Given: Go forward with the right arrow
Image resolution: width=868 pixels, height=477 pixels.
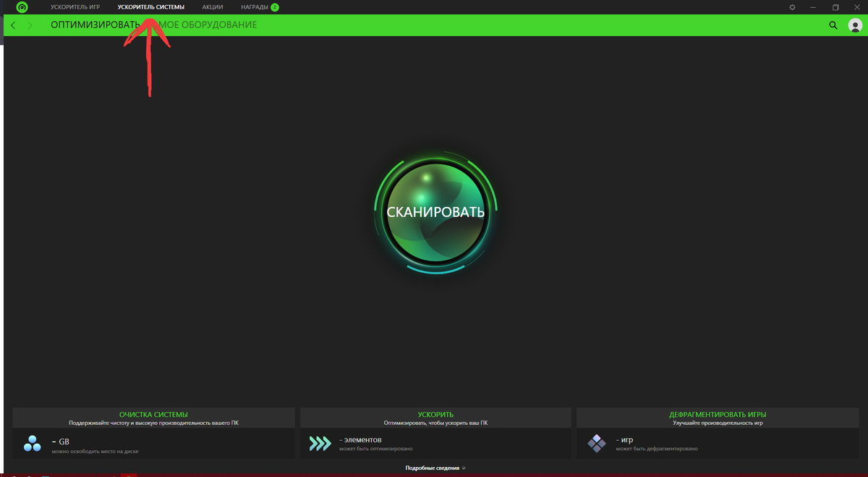Looking at the screenshot, I should [30, 25].
